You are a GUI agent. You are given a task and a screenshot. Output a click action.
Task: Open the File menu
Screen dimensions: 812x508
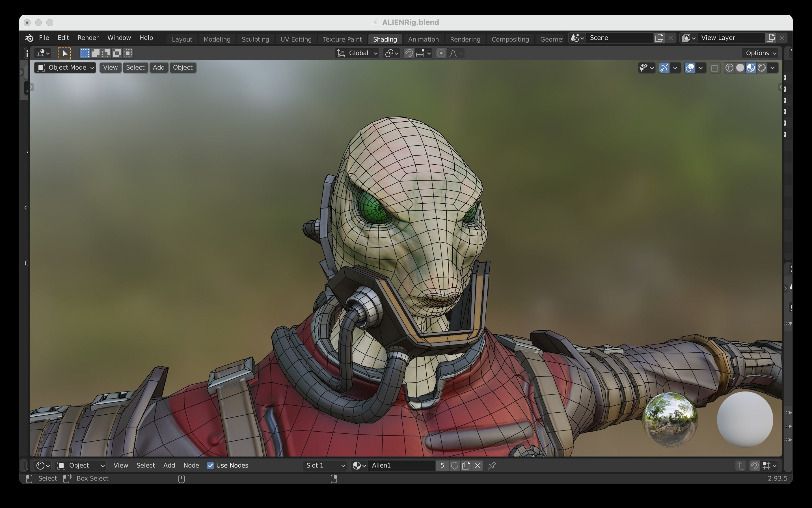[x=44, y=38]
